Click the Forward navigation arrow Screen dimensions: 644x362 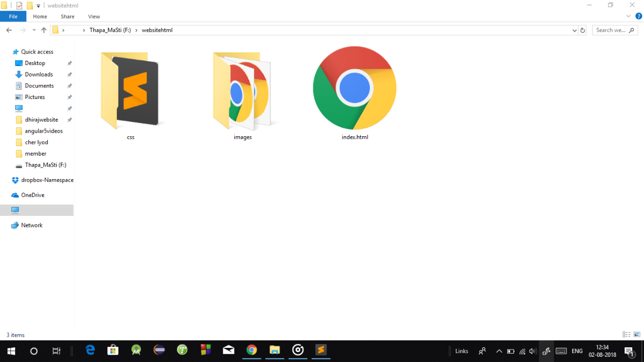(x=23, y=30)
